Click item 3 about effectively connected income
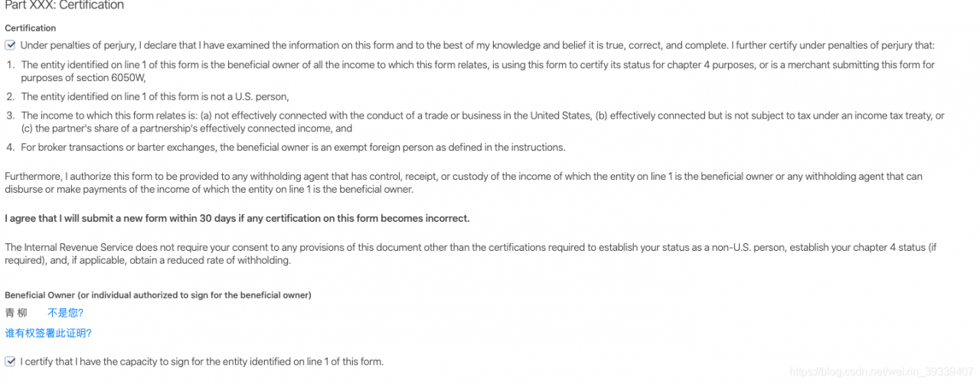Image resolution: width=980 pixels, height=384 pixels. click(482, 116)
